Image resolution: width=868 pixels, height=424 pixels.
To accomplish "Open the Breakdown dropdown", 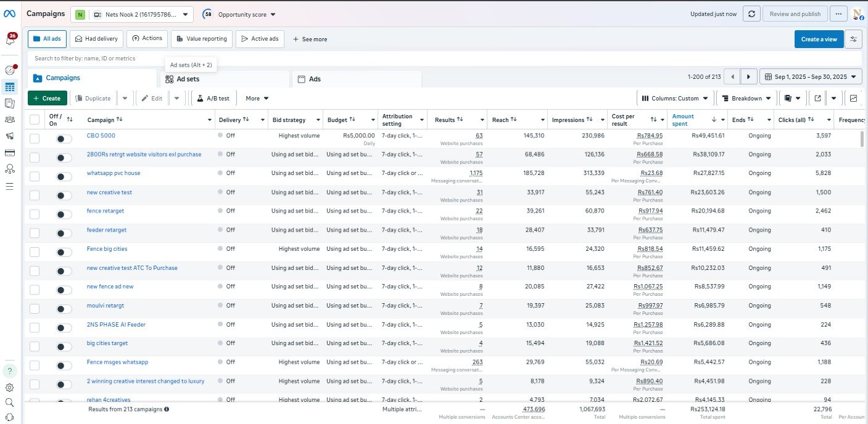I will [746, 98].
